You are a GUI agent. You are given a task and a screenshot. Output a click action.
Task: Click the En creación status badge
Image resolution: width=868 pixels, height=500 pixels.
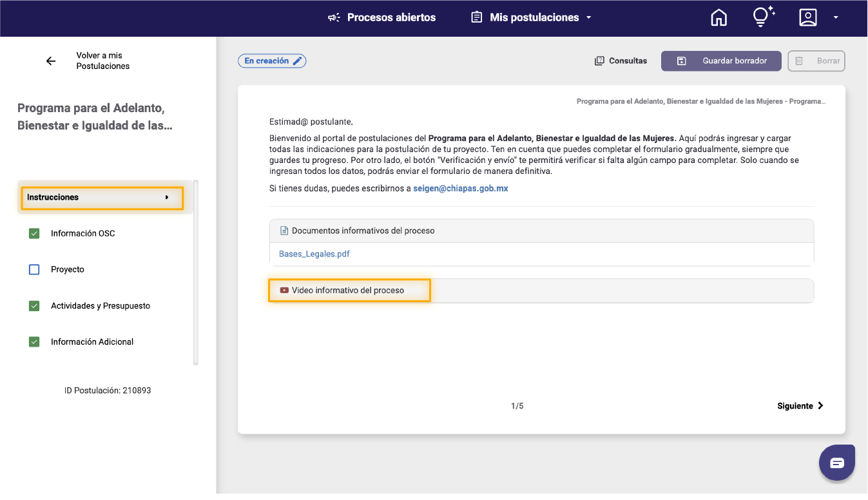point(272,61)
